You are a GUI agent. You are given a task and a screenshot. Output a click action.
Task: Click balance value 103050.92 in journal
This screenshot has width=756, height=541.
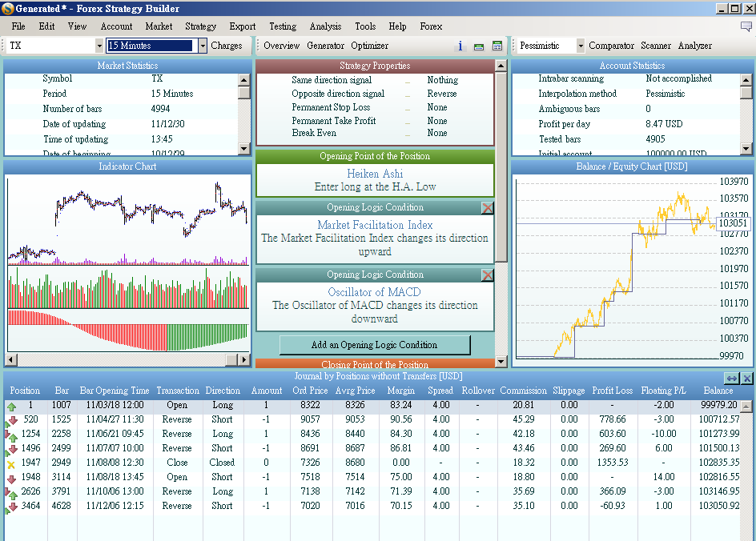click(x=719, y=506)
